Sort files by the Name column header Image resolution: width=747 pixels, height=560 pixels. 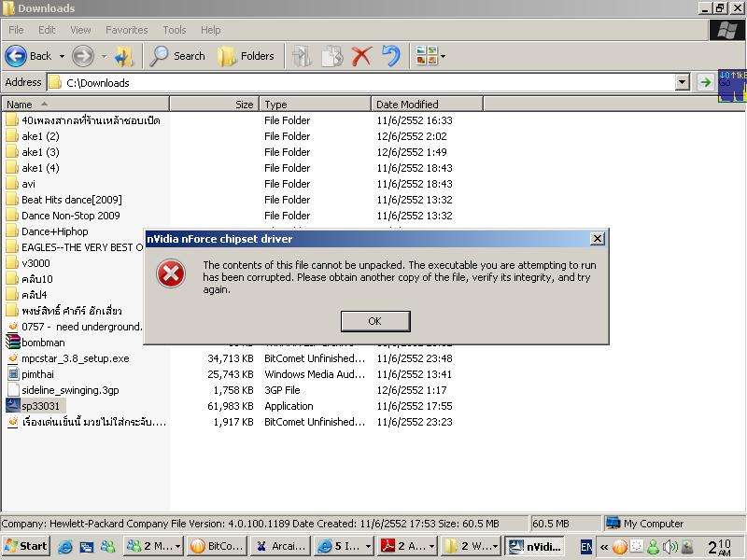85,104
